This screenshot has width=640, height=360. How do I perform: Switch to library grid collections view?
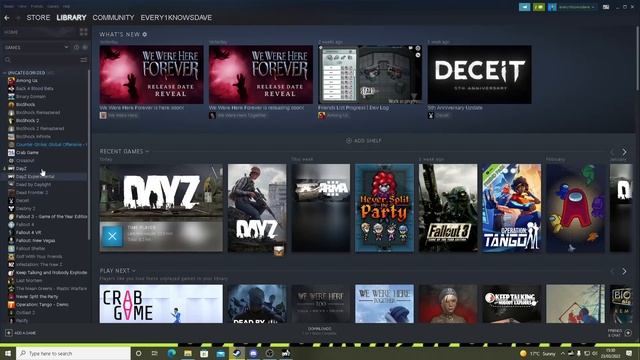pyautogui.click(x=84, y=32)
